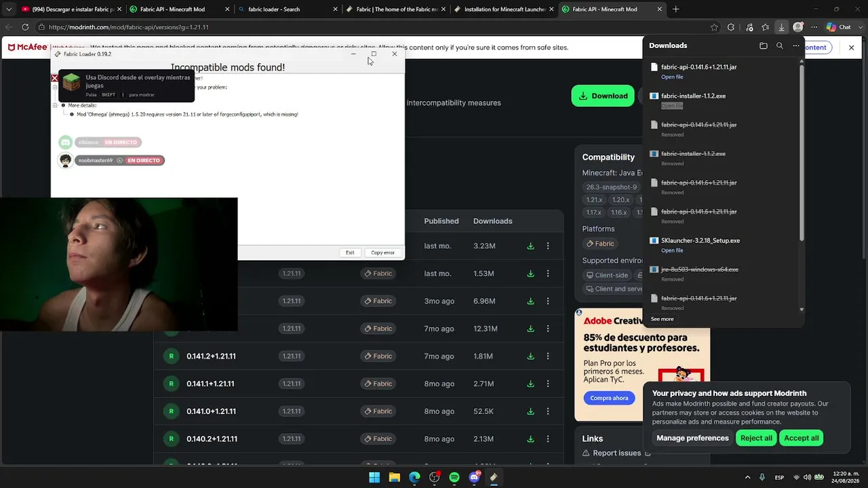Click the browser Downloads toolbar icon
The image size is (868, 488).
(781, 27)
